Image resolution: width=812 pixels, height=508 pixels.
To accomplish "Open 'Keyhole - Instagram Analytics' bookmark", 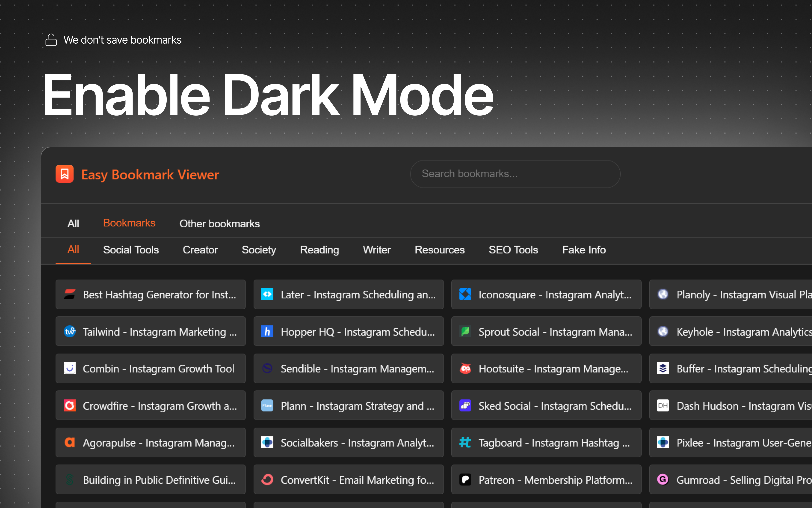I will (x=731, y=332).
